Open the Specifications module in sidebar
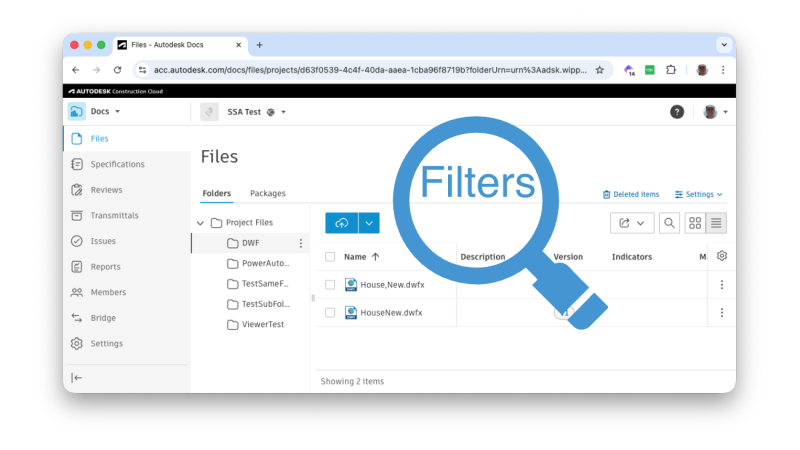Image resolution: width=800 pixels, height=450 pixels. coord(117,164)
